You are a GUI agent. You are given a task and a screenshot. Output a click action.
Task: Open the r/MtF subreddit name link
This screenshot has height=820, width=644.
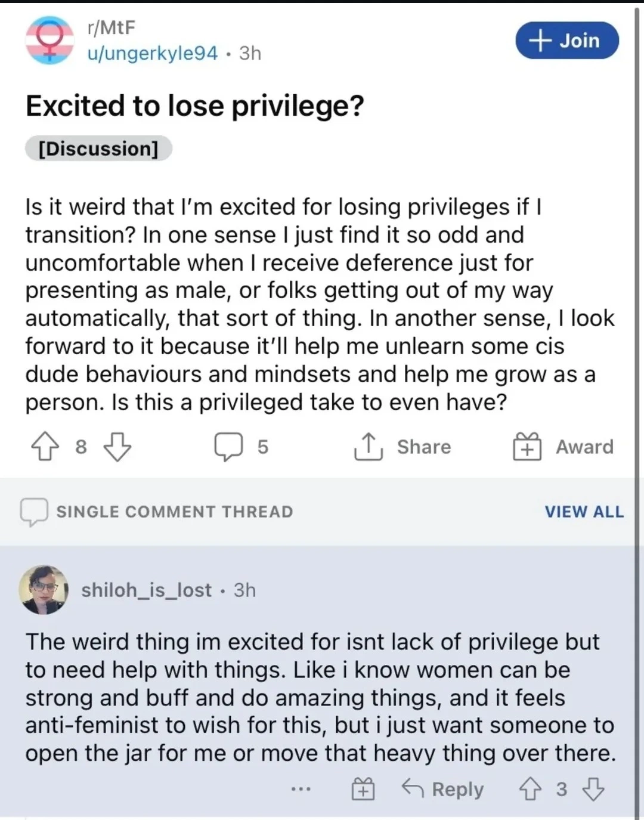111,27
